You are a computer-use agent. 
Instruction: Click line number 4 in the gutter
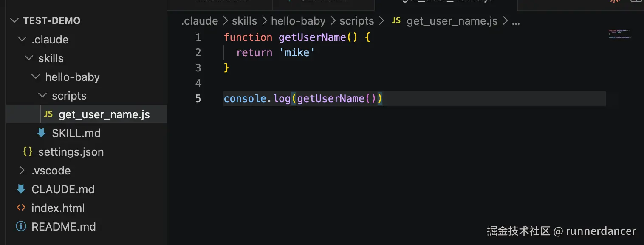coord(198,83)
